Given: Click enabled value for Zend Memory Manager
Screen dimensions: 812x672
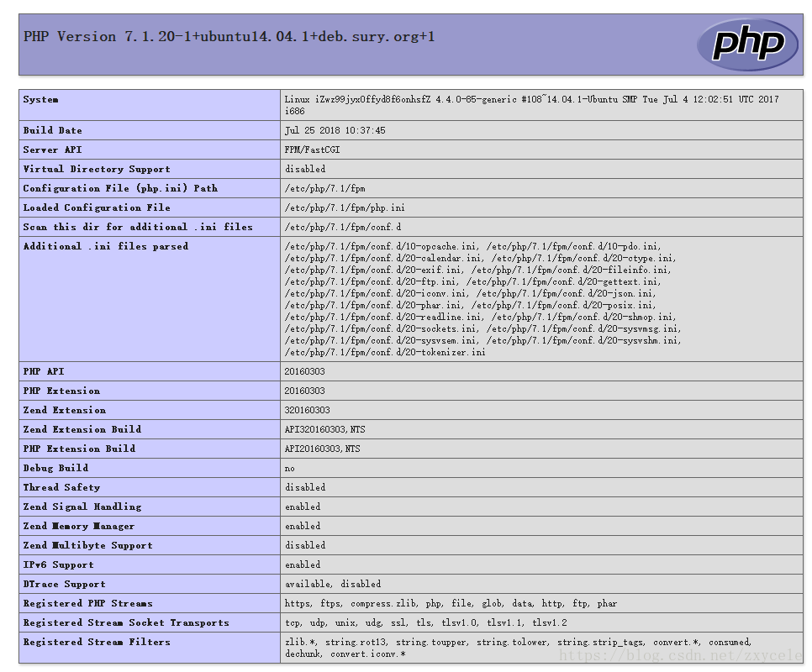Looking at the screenshot, I should point(303,526).
